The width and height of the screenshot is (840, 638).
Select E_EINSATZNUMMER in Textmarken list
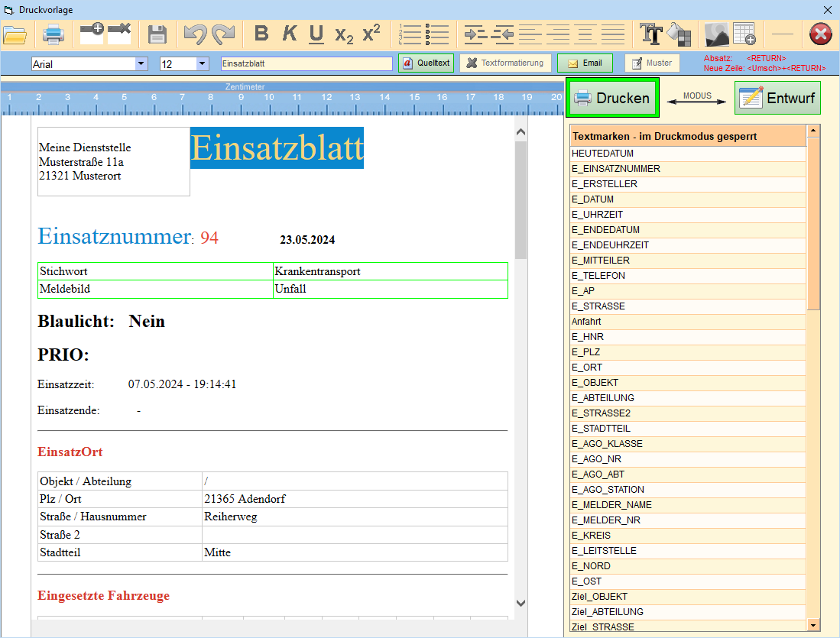[x=615, y=169]
